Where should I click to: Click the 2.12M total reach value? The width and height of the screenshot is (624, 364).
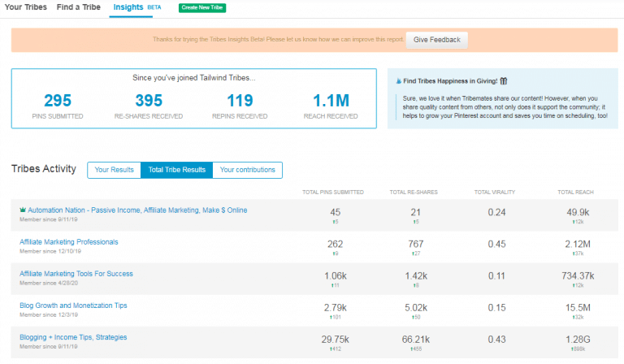click(x=578, y=245)
